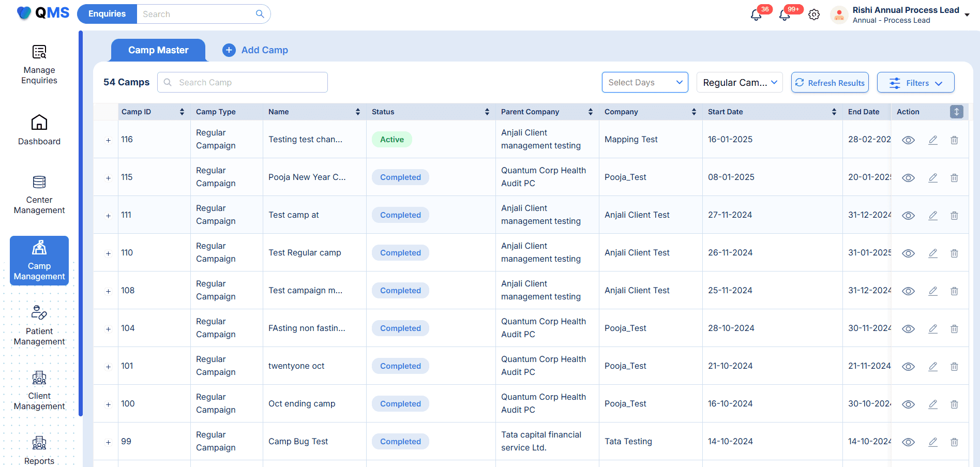Delete the Camp Bug Test entry
This screenshot has width=980, height=467.
pos(954,442)
